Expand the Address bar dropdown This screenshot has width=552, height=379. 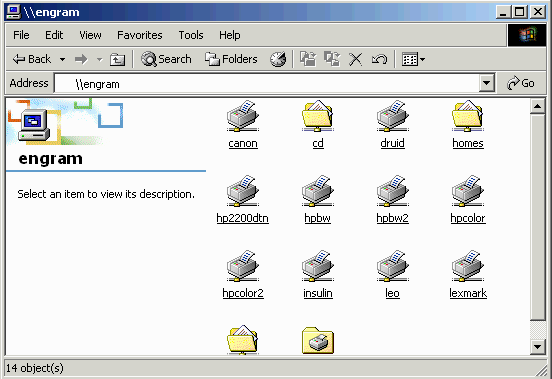[486, 83]
